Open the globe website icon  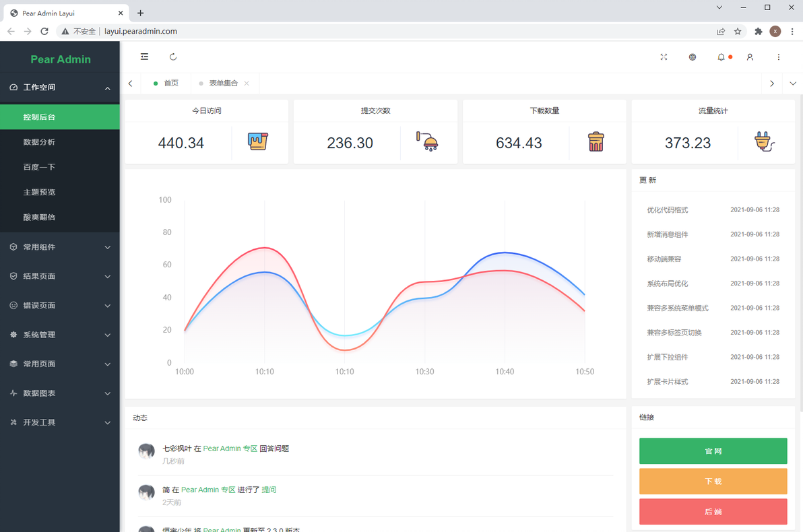click(693, 57)
